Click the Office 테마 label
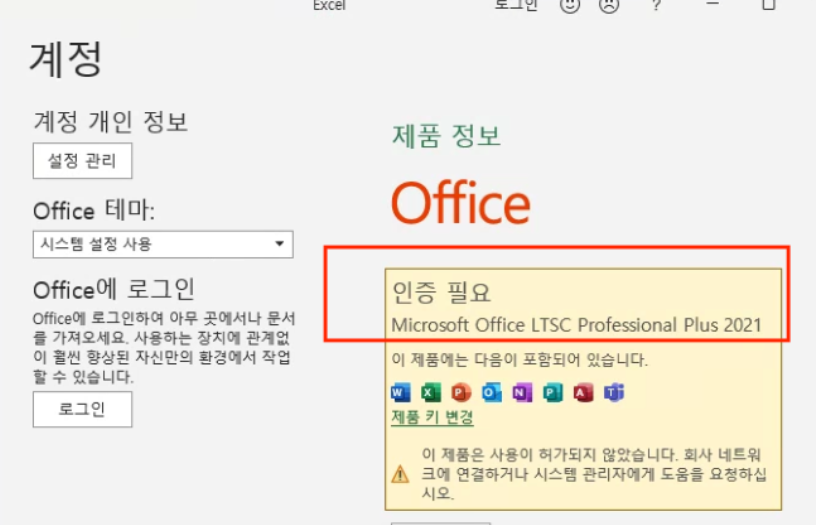Viewport: 816px width, 525px height. tap(94, 211)
